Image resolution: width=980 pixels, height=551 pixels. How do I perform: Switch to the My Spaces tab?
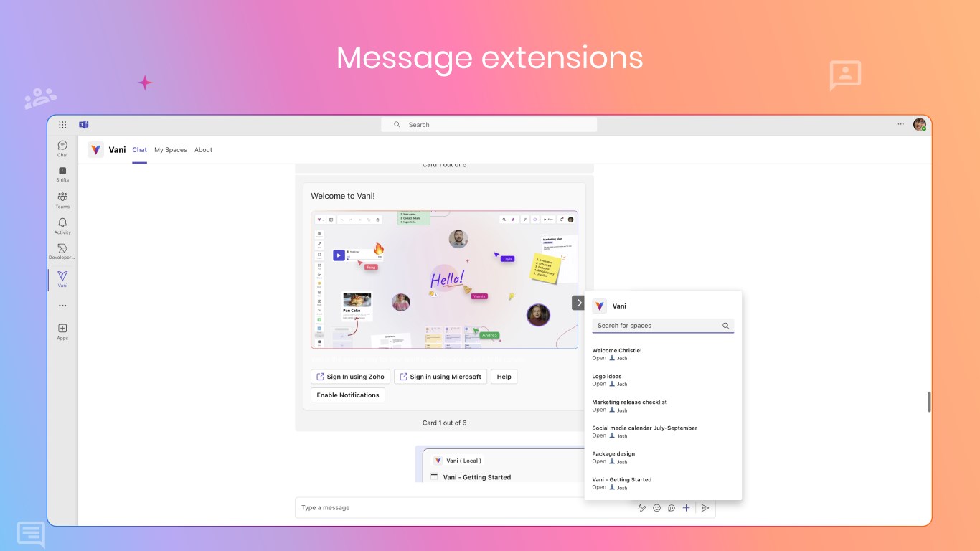point(171,150)
